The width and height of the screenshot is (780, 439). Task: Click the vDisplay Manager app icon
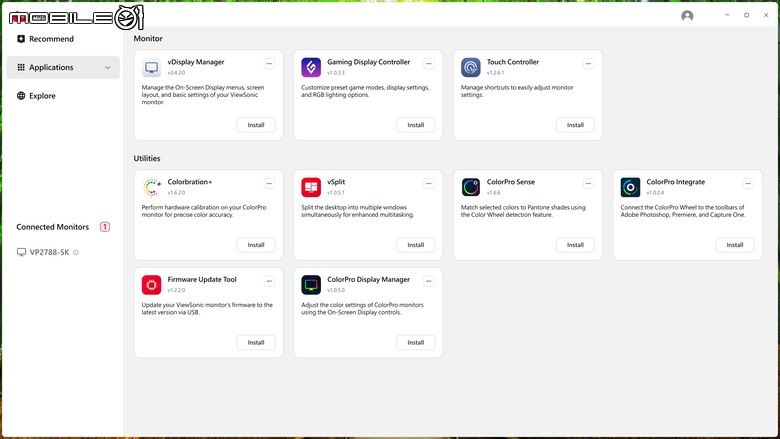[x=151, y=67]
